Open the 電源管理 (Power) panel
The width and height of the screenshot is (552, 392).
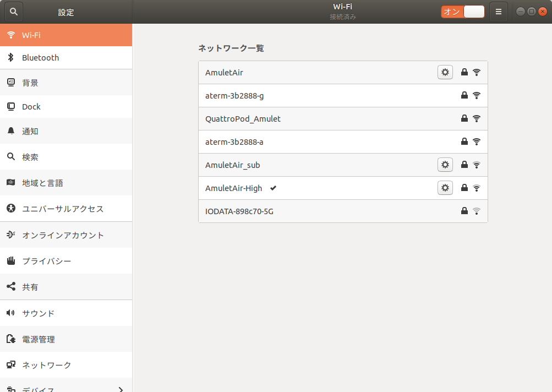tap(66, 339)
